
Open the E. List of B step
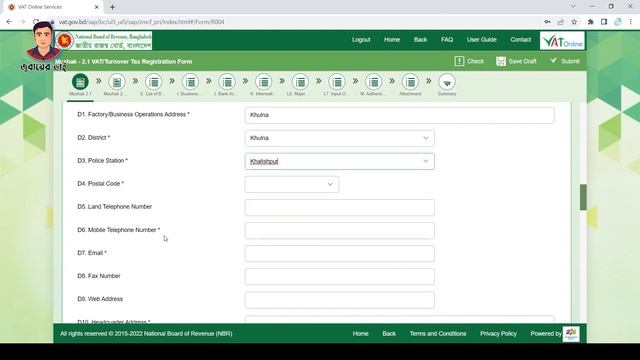pyautogui.click(x=153, y=82)
